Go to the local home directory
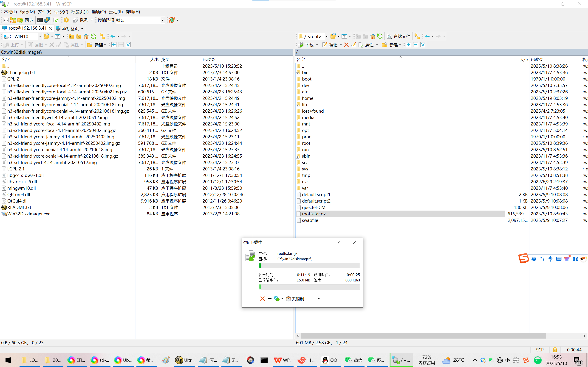The height and width of the screenshot is (367, 588). (x=86, y=36)
